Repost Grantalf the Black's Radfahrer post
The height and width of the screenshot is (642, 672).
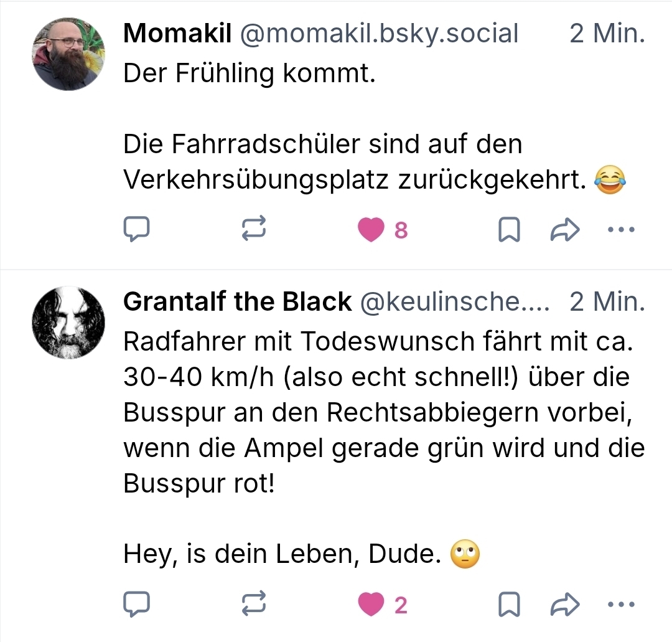[x=253, y=604]
